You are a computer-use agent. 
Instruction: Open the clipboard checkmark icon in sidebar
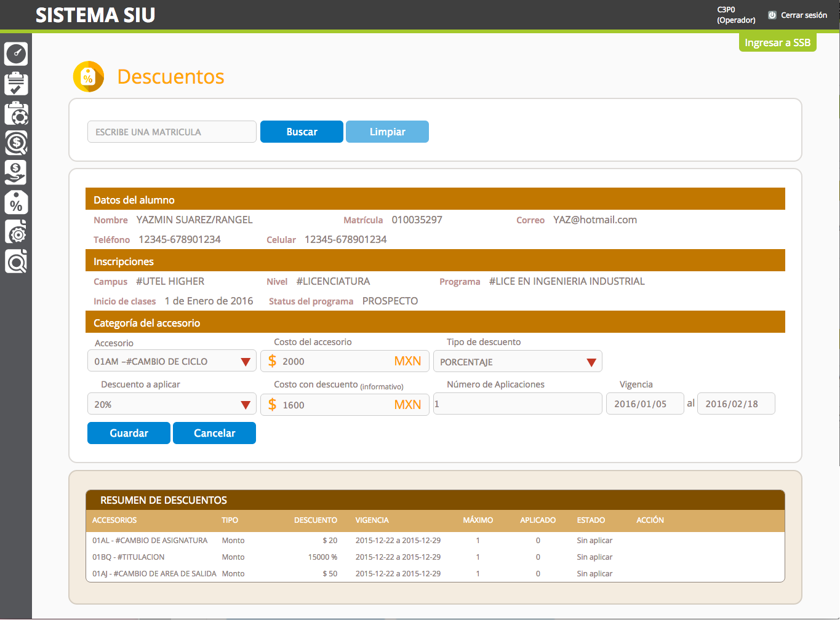point(16,84)
